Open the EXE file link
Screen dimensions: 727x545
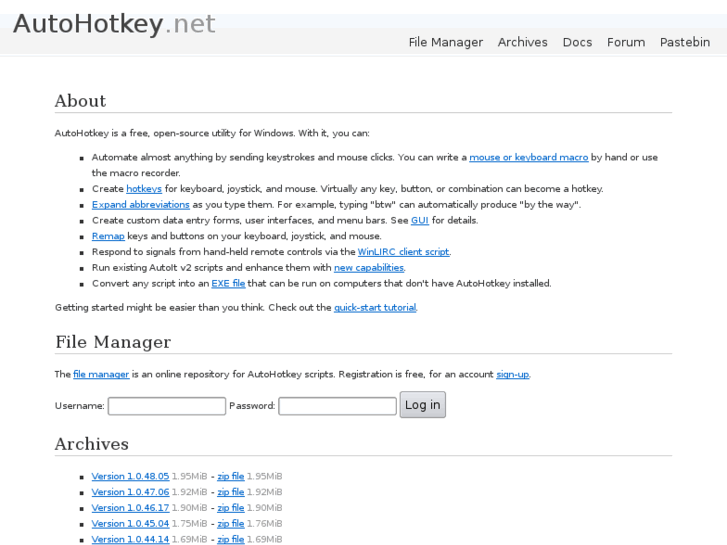coord(228,283)
